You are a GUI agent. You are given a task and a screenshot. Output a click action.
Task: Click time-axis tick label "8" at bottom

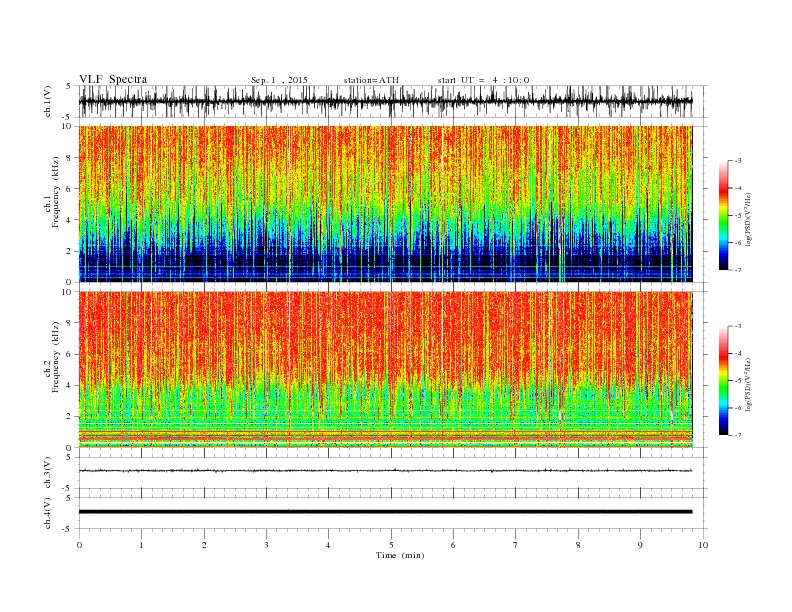(x=578, y=545)
